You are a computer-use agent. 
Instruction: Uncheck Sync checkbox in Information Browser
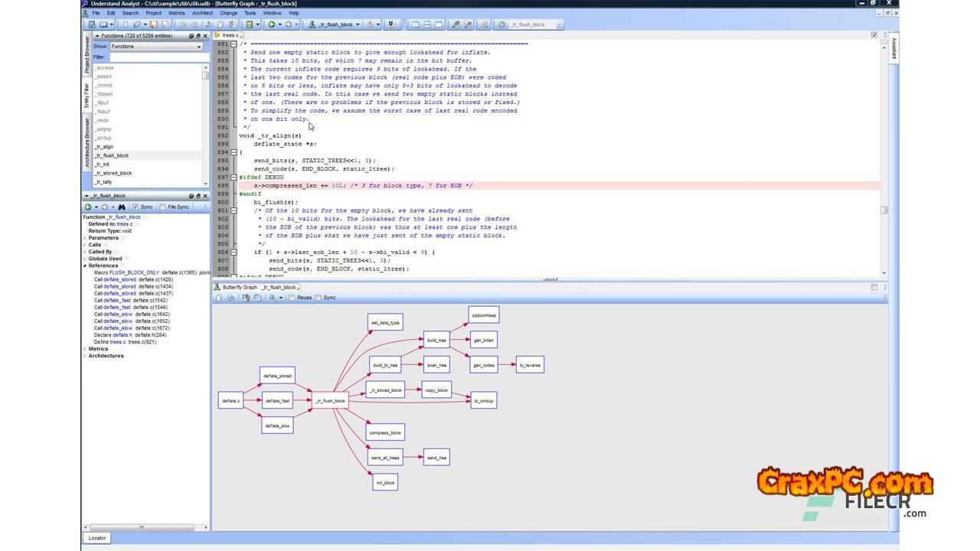pyautogui.click(x=136, y=207)
